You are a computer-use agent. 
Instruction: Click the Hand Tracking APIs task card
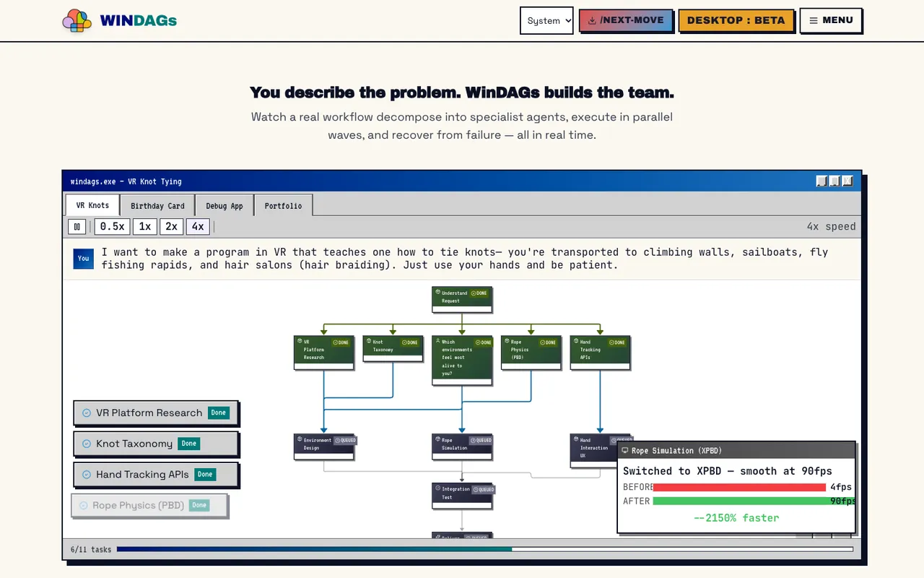(x=156, y=475)
